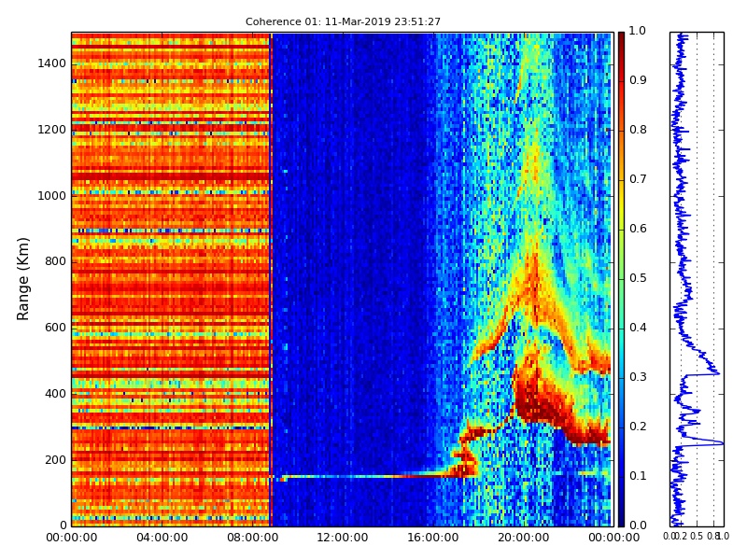The width and height of the screenshot is (747, 560).
Task: Click the 1000 range tick label
Action: (x=52, y=196)
